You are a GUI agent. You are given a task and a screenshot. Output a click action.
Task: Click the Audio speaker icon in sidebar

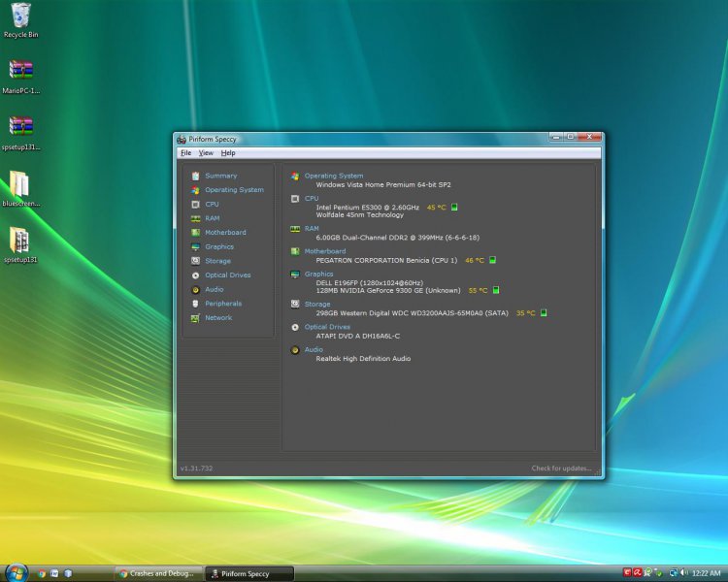coord(195,290)
